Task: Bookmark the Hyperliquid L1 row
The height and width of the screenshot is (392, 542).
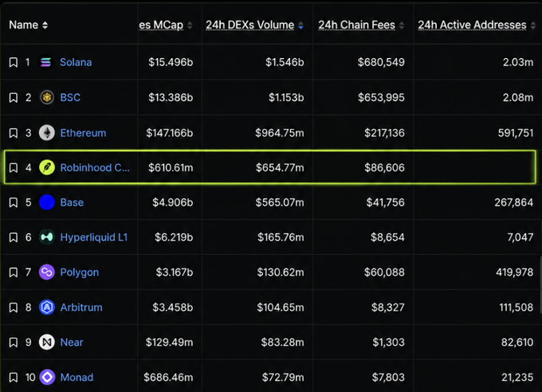Action: (14, 237)
